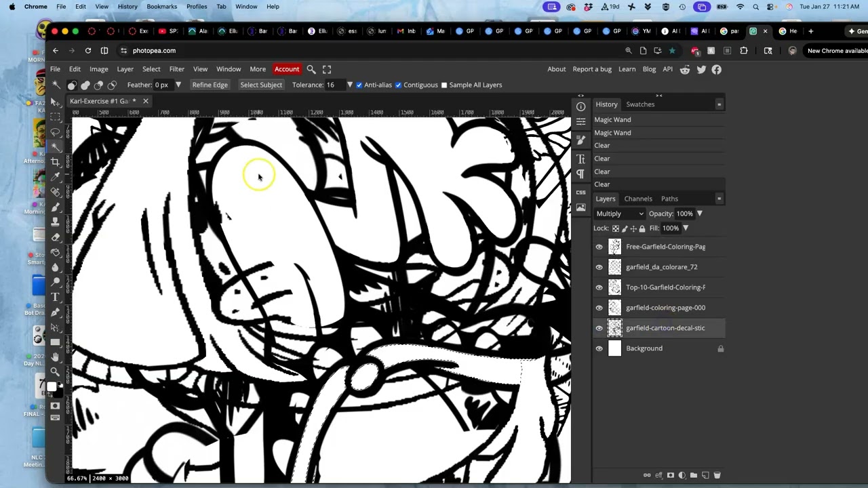Open the Paragraph panel icon

click(580, 174)
